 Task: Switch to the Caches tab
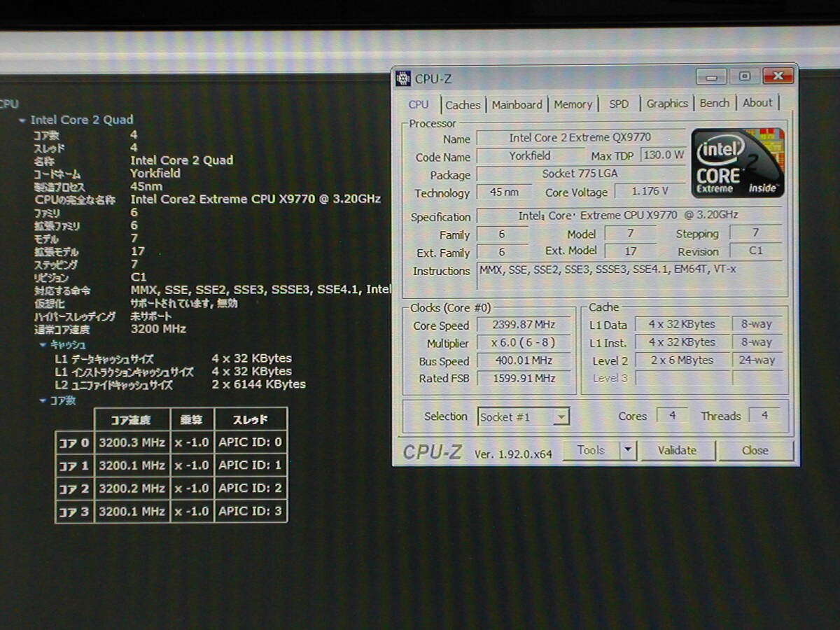[x=463, y=105]
